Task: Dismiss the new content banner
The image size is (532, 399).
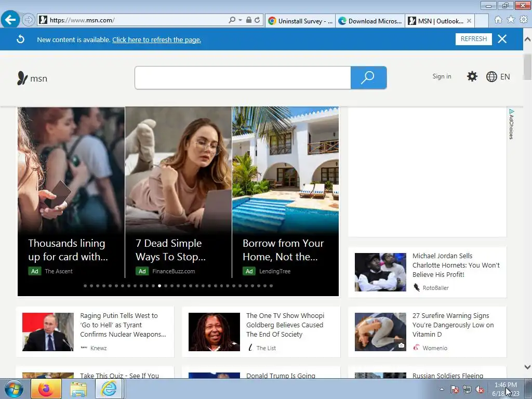Action: [502, 39]
